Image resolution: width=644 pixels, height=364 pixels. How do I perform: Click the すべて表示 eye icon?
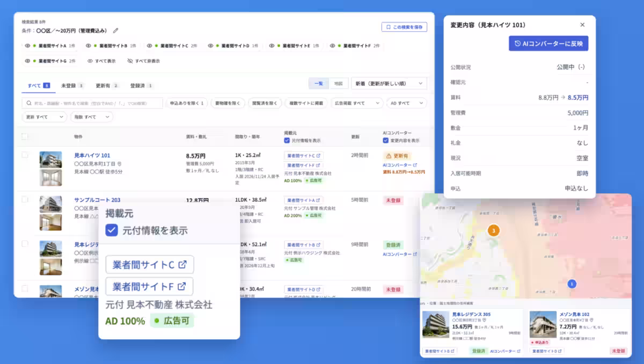click(90, 61)
